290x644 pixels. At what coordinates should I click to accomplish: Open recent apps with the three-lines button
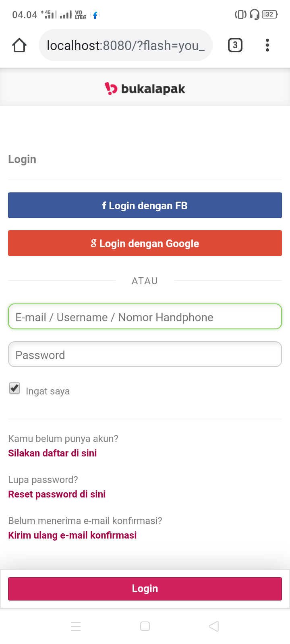click(x=76, y=626)
